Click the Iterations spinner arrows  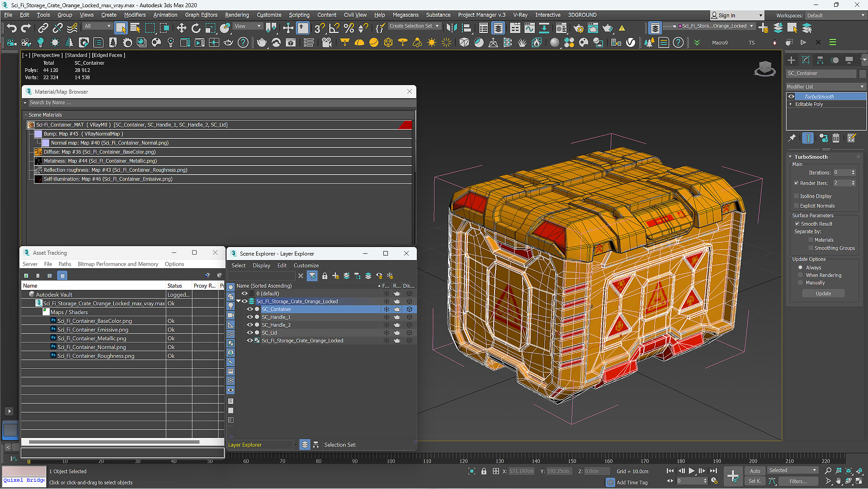coord(853,172)
